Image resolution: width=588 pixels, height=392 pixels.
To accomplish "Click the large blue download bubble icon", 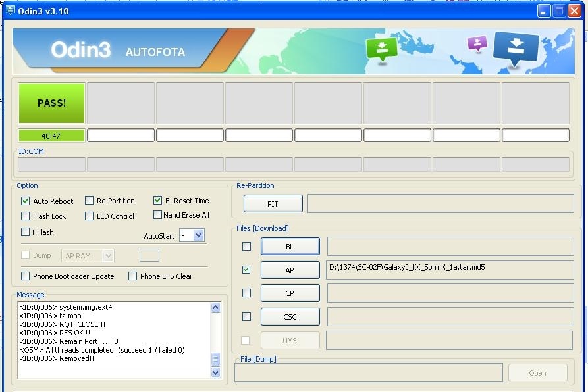I will [516, 49].
